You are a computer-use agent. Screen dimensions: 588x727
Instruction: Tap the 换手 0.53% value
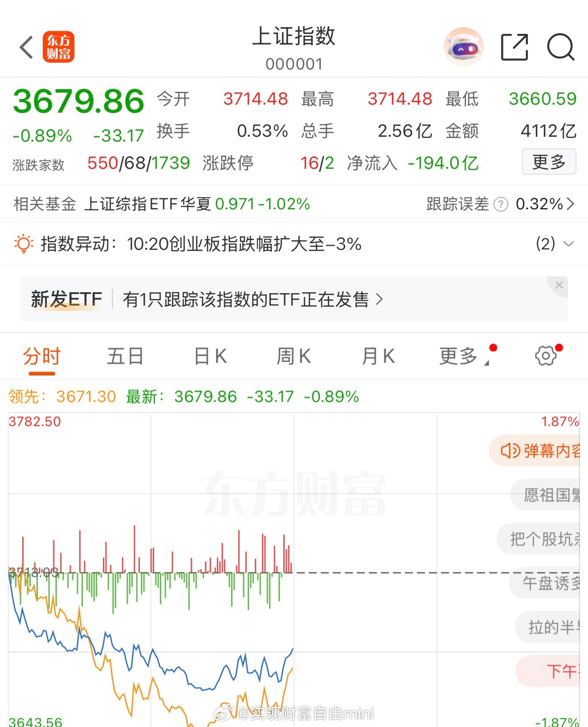click(262, 131)
